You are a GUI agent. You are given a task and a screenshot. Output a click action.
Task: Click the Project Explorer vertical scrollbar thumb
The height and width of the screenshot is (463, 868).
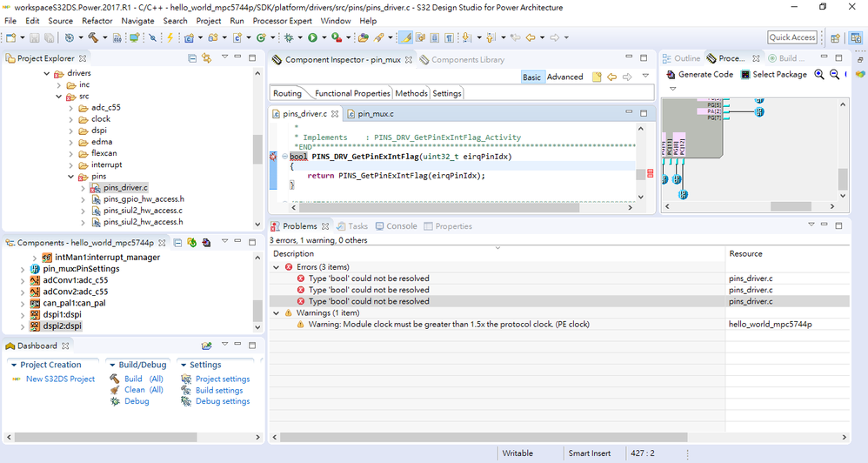[257, 150]
